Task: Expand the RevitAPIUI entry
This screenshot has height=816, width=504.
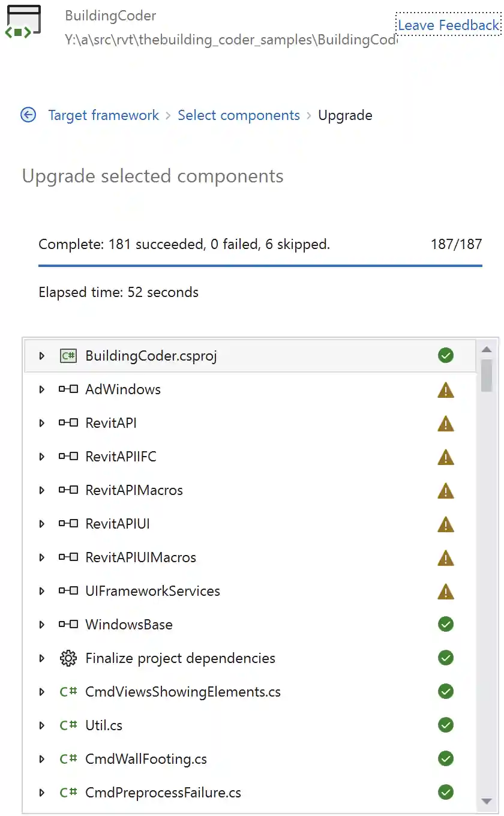Action: 41,523
